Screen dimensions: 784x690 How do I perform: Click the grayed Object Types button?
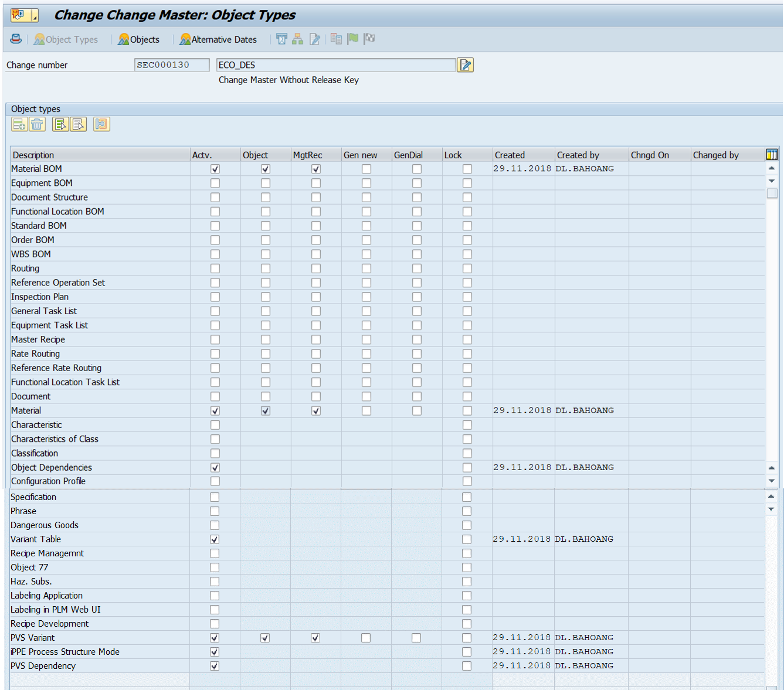[66, 39]
